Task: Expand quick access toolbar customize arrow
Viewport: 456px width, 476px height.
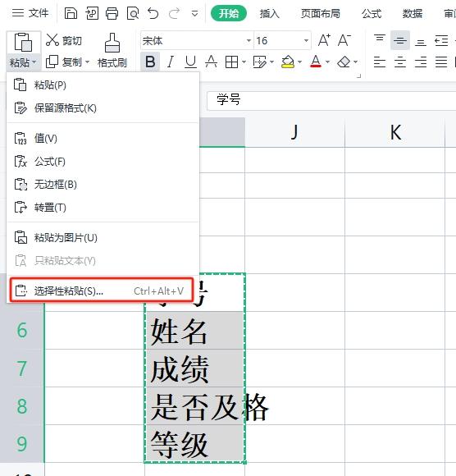Action: [x=194, y=14]
